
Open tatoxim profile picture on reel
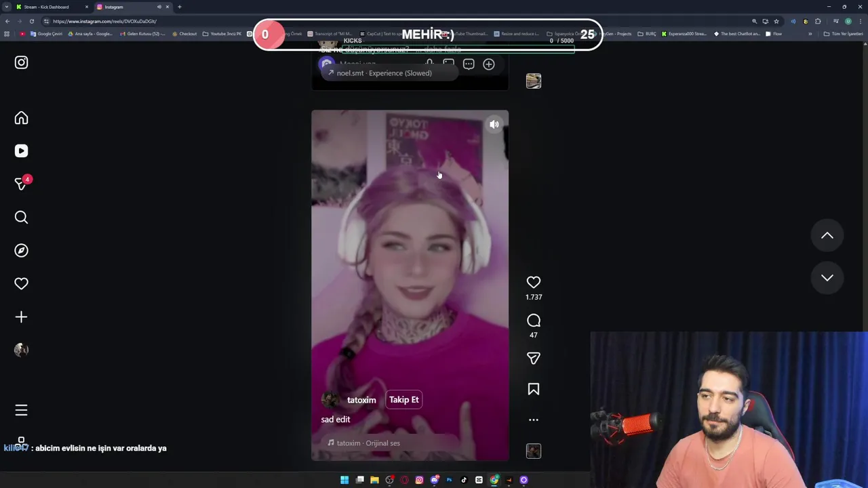[x=330, y=400]
